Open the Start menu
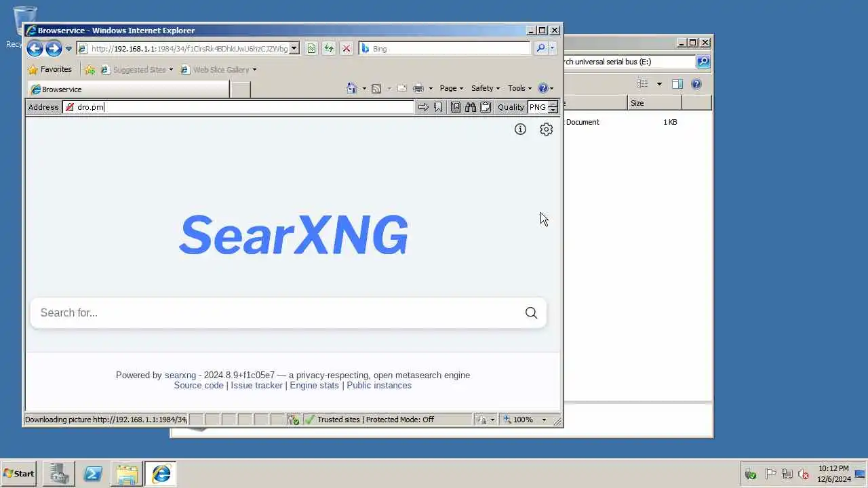 19,474
